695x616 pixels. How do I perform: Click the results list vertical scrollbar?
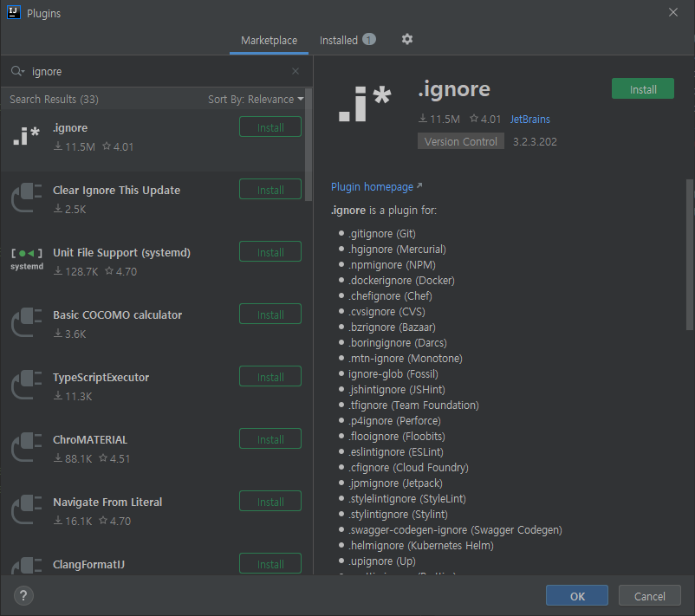point(309,146)
